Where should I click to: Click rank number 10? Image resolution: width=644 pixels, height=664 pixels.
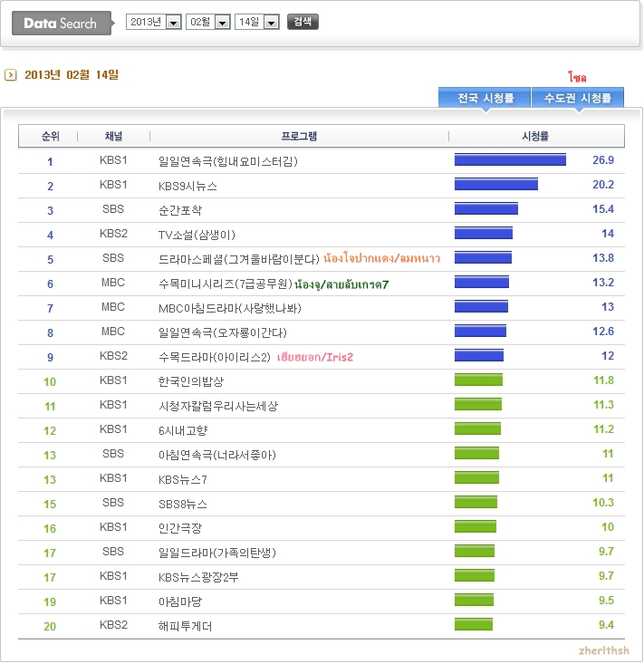(x=50, y=382)
